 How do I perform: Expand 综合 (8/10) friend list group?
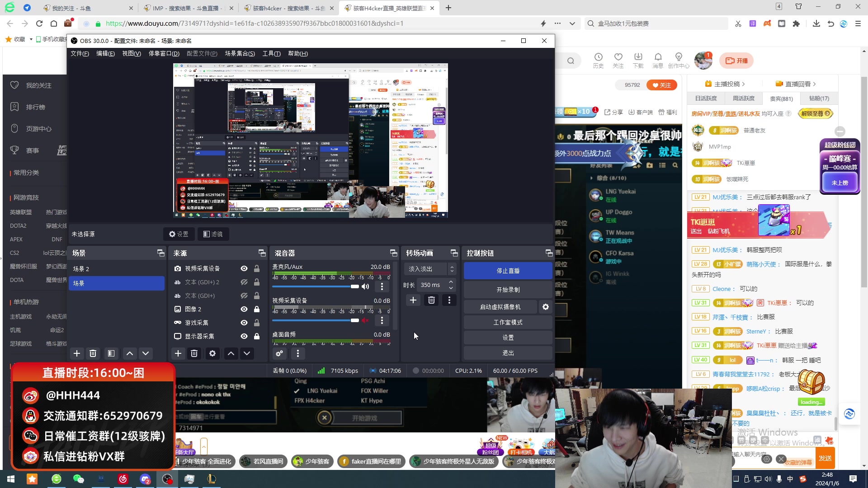pyautogui.click(x=591, y=178)
